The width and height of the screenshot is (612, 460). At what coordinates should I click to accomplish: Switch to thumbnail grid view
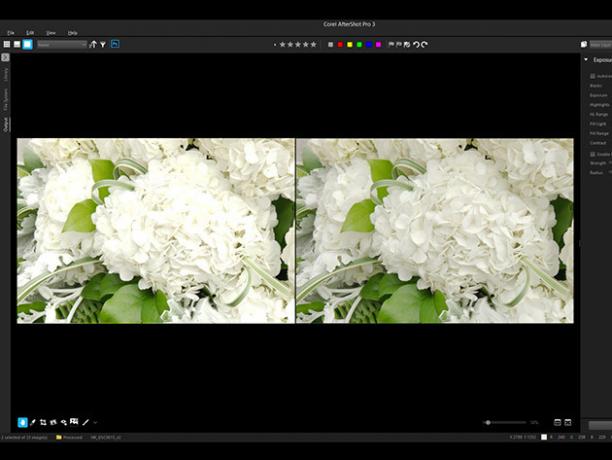(x=7, y=44)
